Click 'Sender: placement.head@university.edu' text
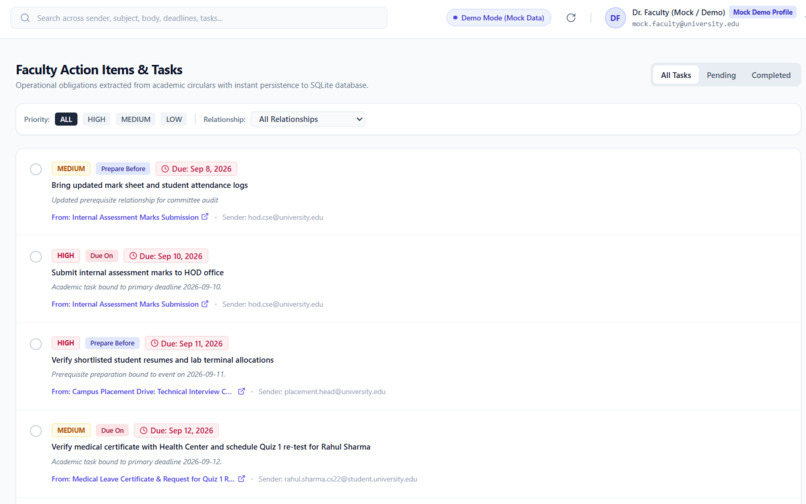The height and width of the screenshot is (504, 806). pos(322,392)
